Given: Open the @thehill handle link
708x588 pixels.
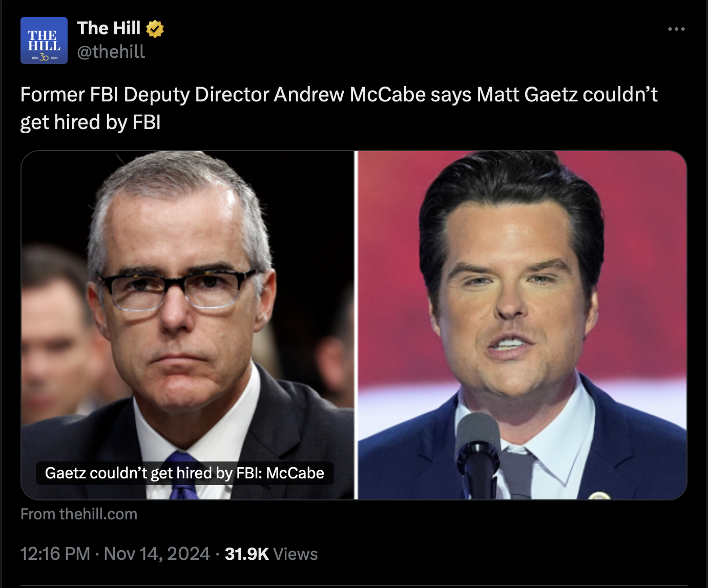Looking at the screenshot, I should [111, 52].
